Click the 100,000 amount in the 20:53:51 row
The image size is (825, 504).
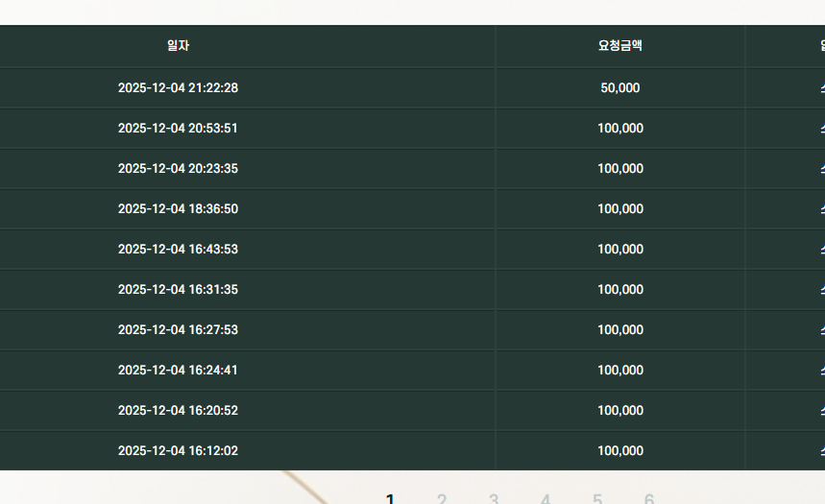(619, 129)
